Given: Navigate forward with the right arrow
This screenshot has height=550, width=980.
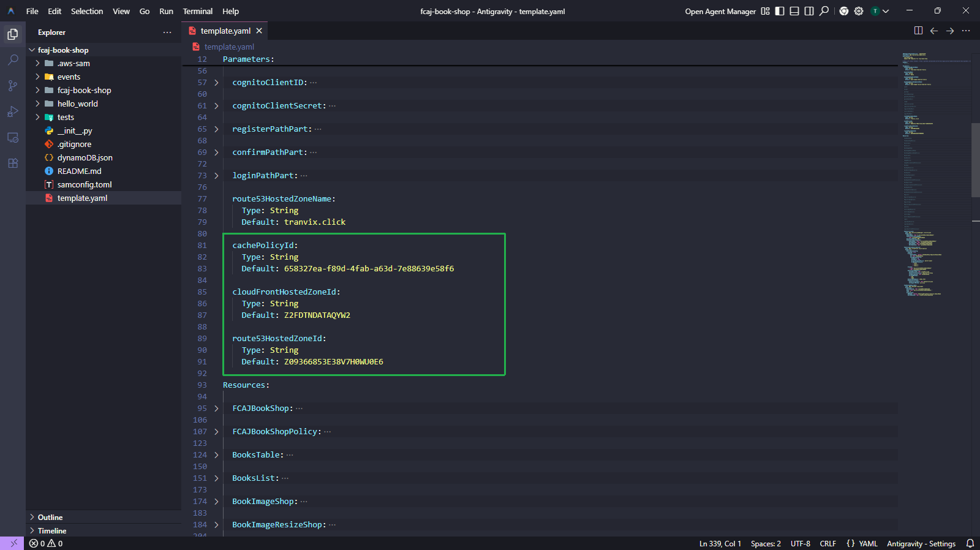Looking at the screenshot, I should point(950,31).
